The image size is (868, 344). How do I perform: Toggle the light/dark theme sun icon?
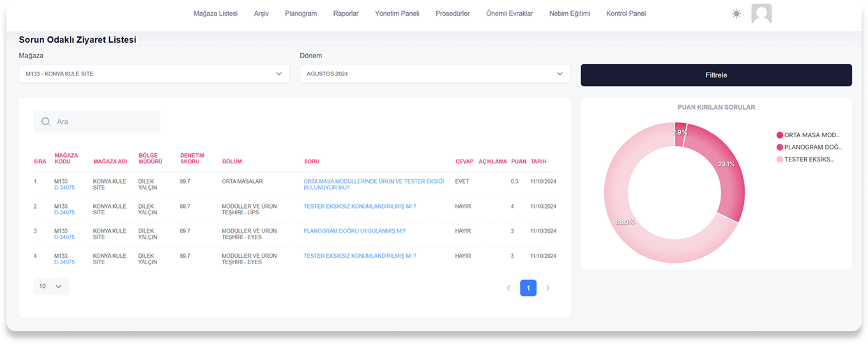(736, 13)
